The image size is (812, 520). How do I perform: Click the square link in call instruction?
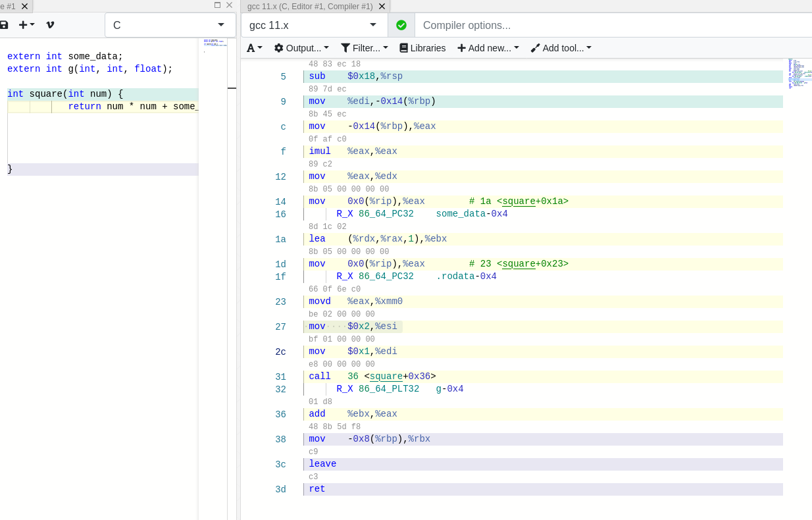[386, 377]
